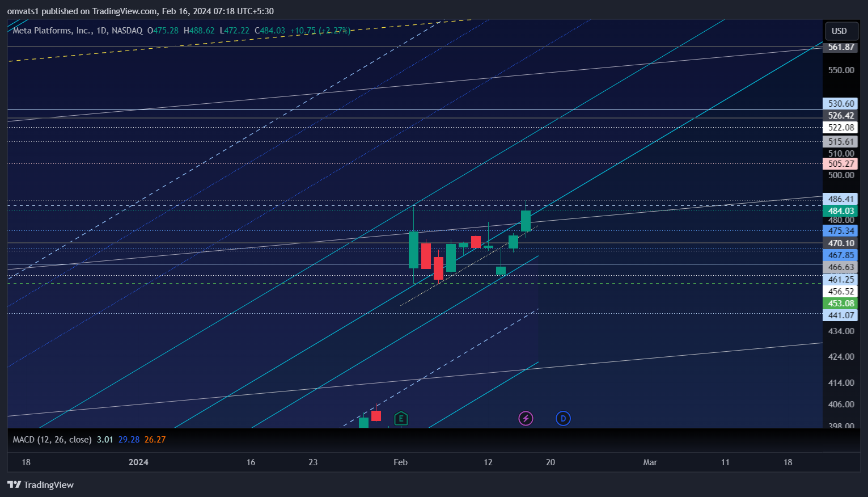Select the blue 467.85 price label
868x497 pixels.
[840, 255]
